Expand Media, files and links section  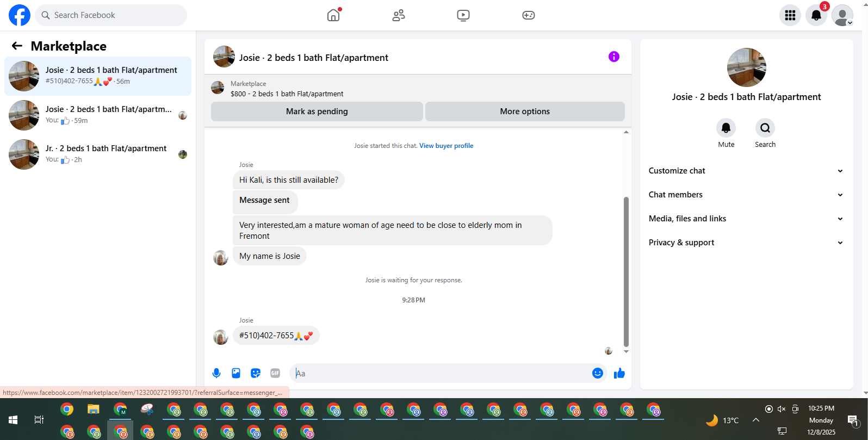coord(746,219)
